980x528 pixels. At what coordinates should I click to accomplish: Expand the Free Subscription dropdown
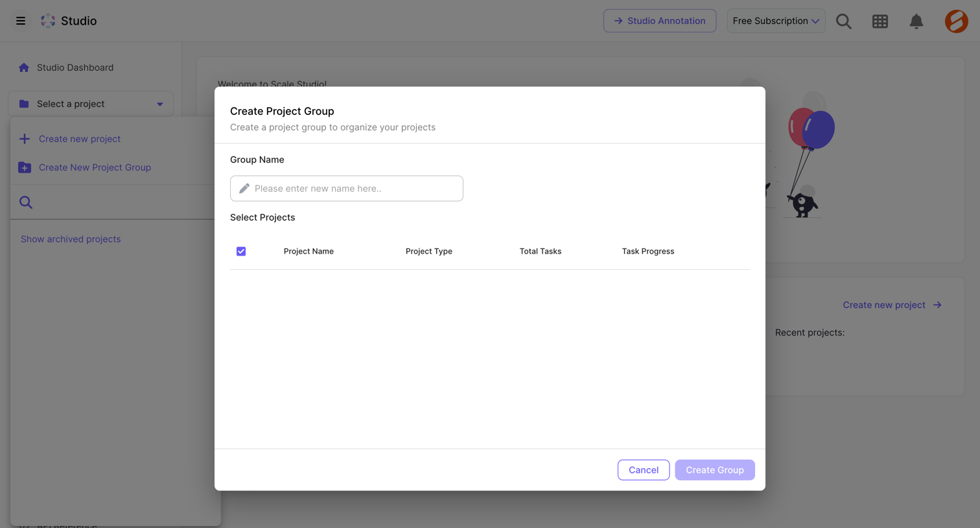[x=776, y=21]
